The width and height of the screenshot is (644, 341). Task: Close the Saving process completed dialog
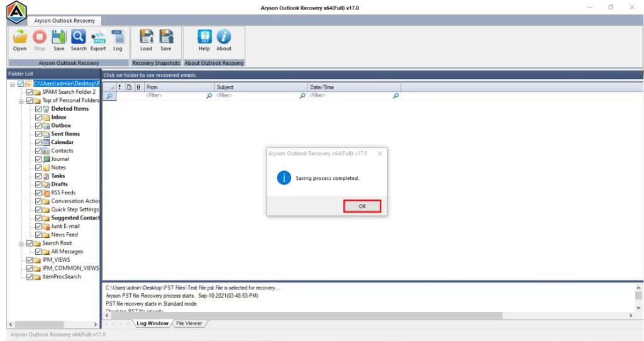(380, 154)
